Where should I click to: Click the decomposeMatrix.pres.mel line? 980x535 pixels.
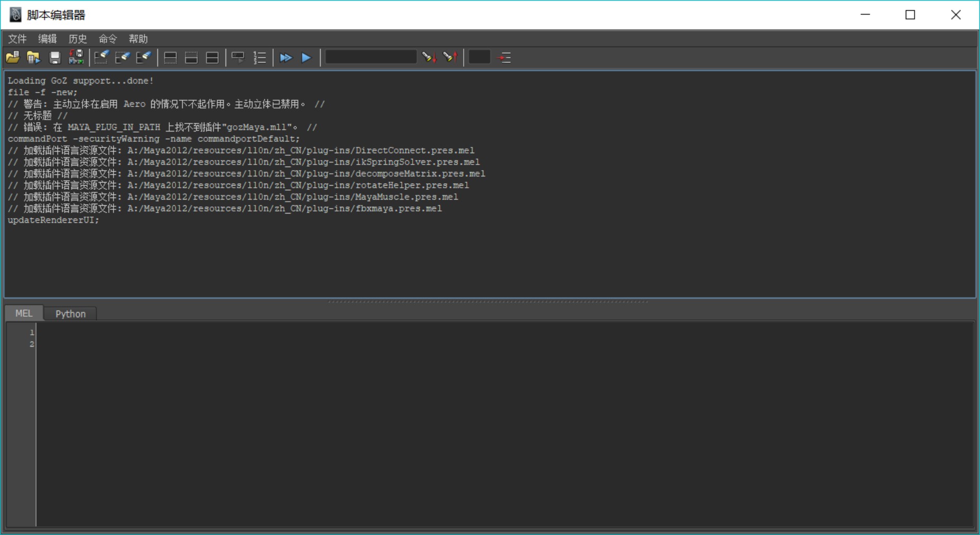[246, 173]
